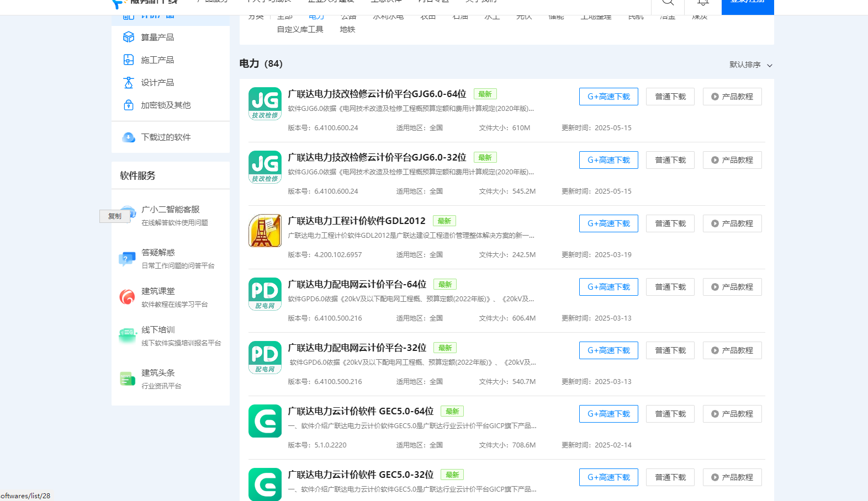Click the 建筑头条 news icon
This screenshot has height=501, width=868.
[x=128, y=379]
